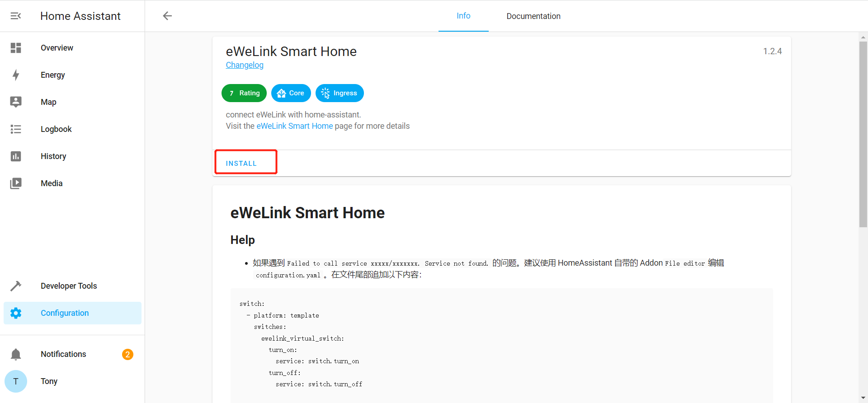Screen dimensions: 868x403
Task: Click the Notifications bell icon
Action: coord(16,354)
